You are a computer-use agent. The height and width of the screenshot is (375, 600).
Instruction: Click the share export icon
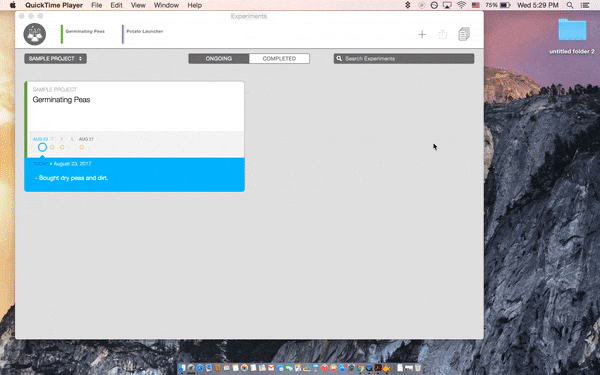[443, 34]
